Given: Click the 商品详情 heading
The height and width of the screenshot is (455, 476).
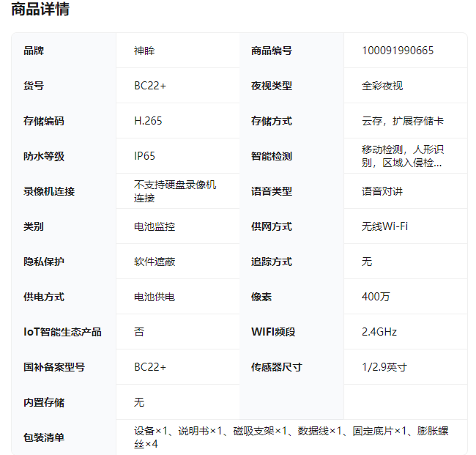Looking at the screenshot, I should [40, 9].
